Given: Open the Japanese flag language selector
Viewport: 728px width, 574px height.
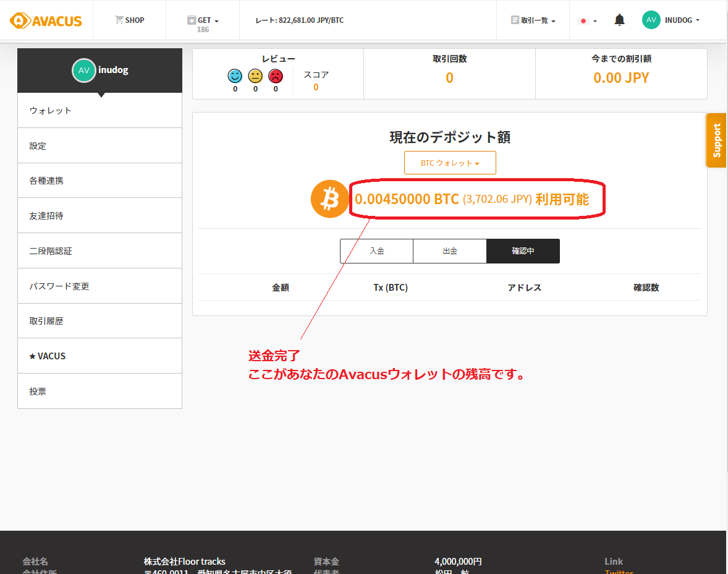Looking at the screenshot, I should [587, 20].
